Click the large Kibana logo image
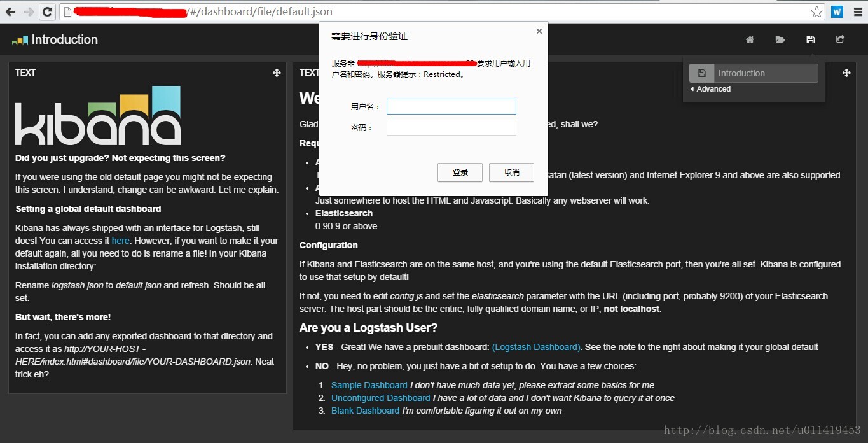The width and height of the screenshot is (868, 443). [x=98, y=115]
